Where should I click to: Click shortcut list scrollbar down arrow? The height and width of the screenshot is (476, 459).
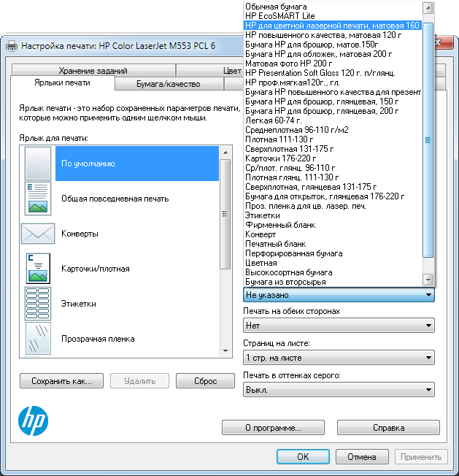point(225,351)
